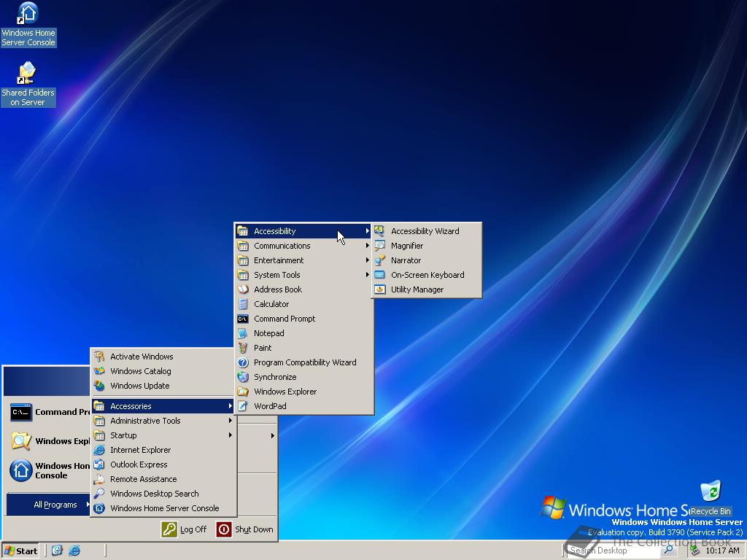The width and height of the screenshot is (747, 560).
Task: Click the taskbar clock showing 10:17 AM
Action: [x=722, y=551]
